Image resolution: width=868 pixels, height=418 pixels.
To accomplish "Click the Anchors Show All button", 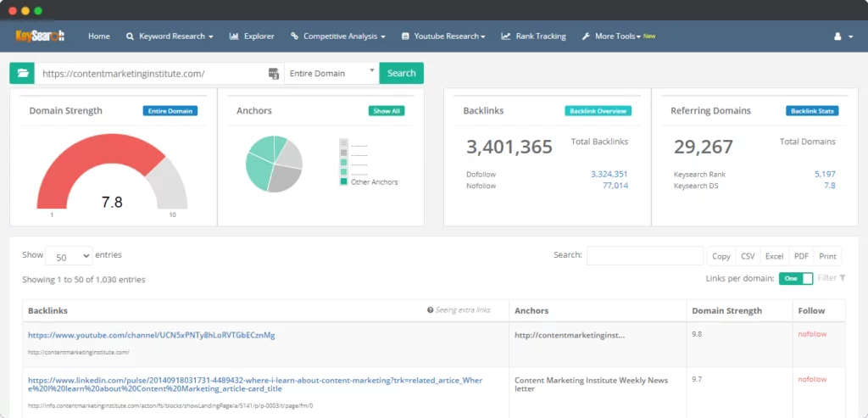I will click(x=387, y=111).
